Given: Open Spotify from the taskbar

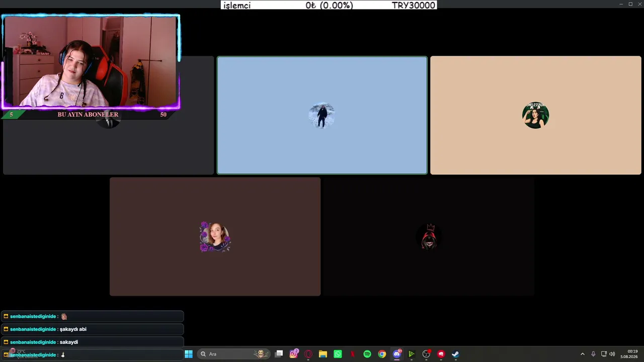Looking at the screenshot, I should pos(367,354).
